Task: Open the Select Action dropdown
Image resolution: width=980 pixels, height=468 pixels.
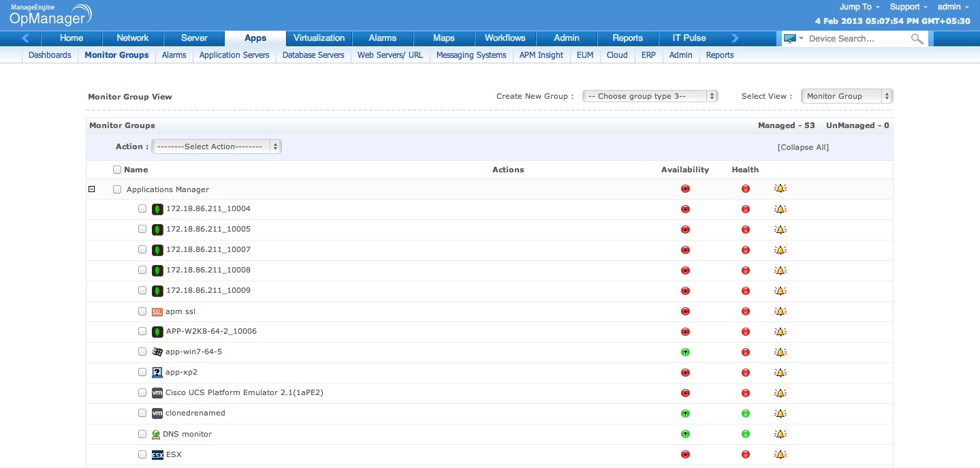Action: (x=217, y=146)
